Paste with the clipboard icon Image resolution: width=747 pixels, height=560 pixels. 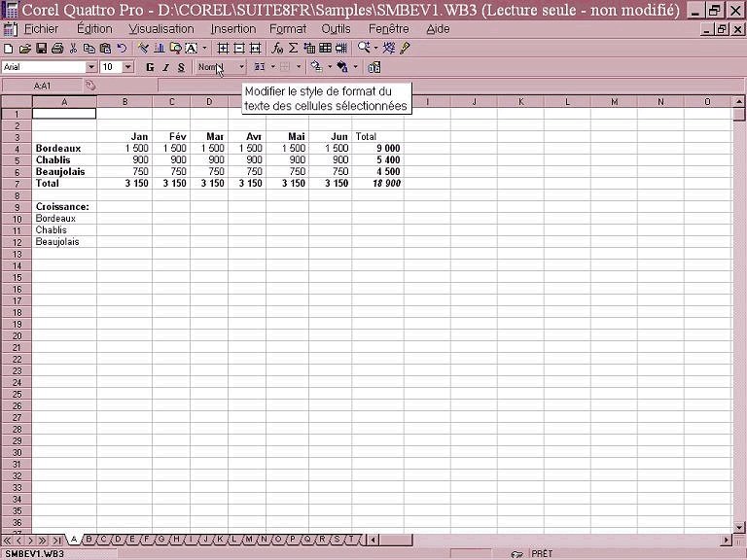point(105,48)
